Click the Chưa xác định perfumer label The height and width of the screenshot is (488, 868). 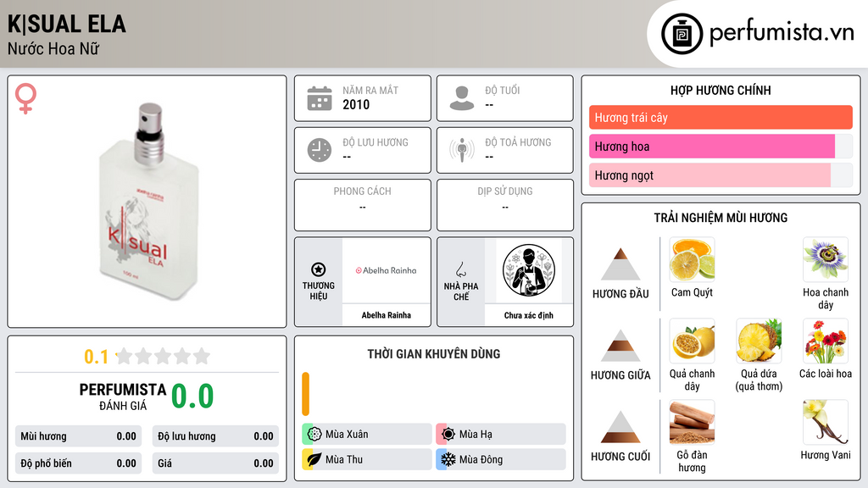pos(529,315)
